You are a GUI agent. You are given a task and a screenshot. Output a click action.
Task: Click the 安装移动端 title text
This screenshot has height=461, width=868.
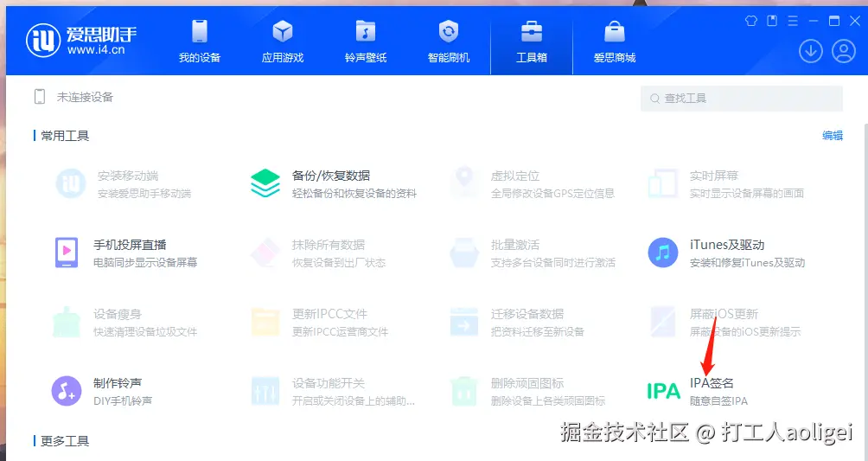pos(129,176)
